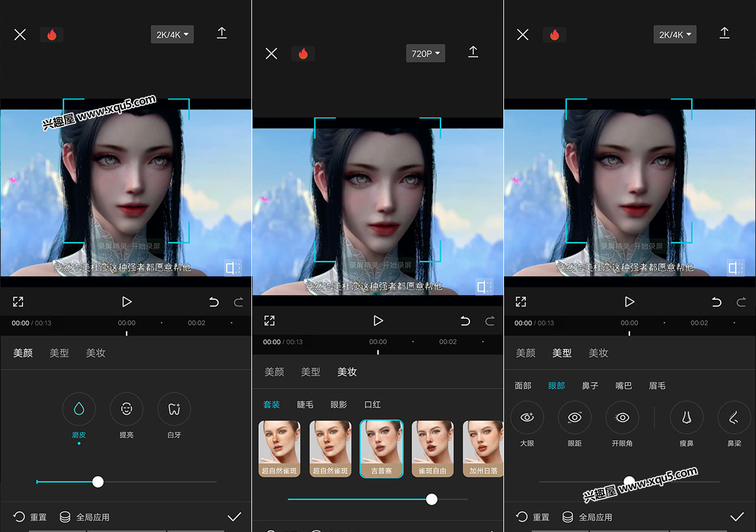Tap the export icon in the 眼部 screen
756x532 pixels.
point(724,33)
